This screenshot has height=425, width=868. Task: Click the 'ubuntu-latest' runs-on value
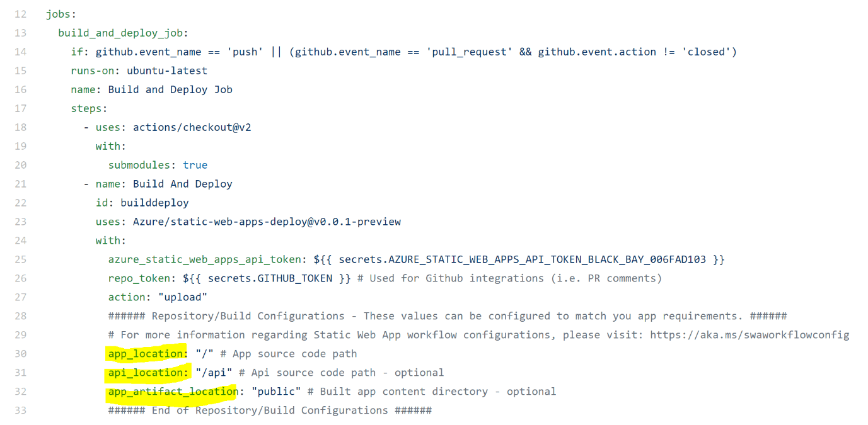[x=167, y=71]
